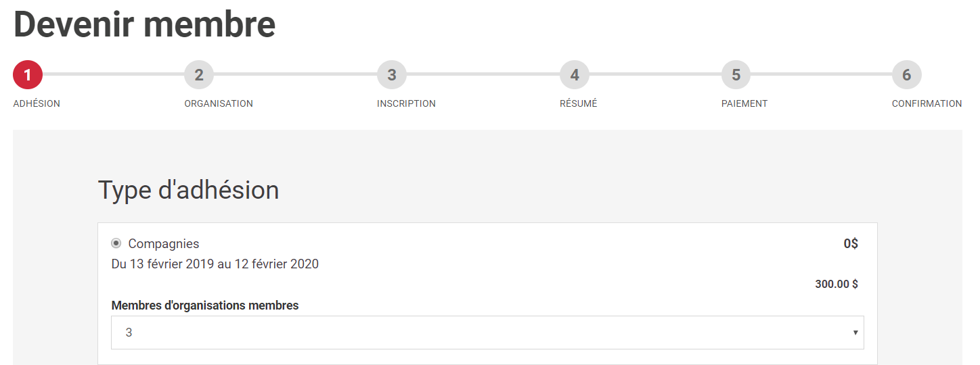
Task: Click the step 5 circle
Action: pos(736,75)
